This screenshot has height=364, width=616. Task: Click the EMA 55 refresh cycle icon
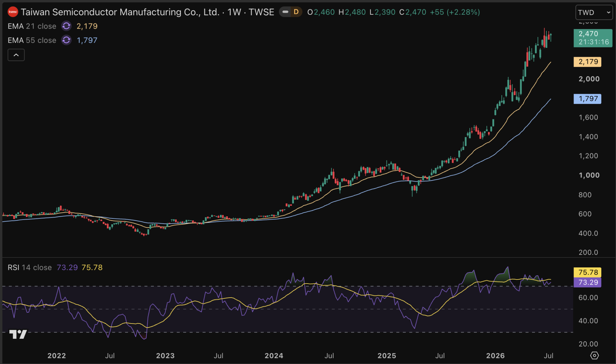point(66,40)
